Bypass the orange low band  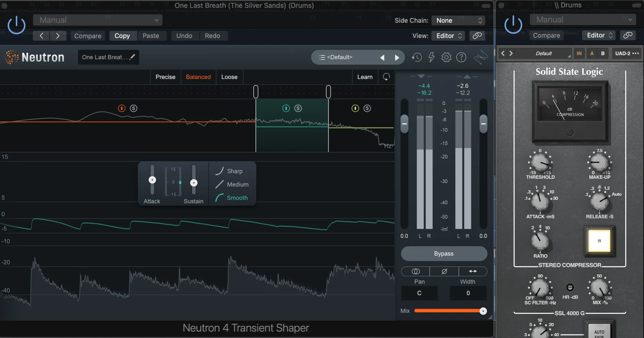click(122, 108)
